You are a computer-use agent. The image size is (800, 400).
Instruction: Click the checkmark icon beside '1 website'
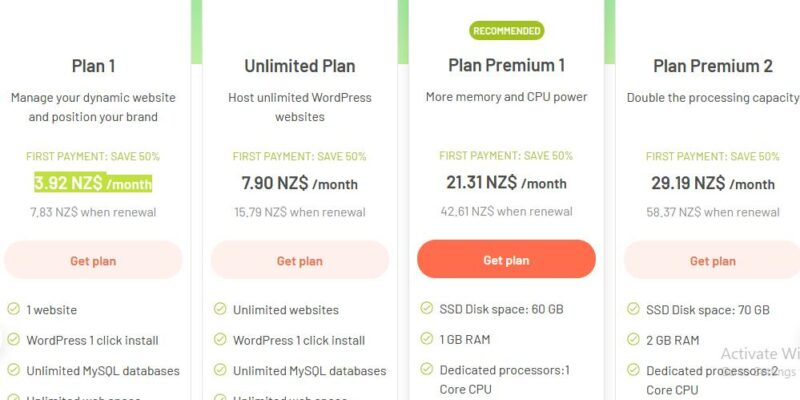(x=13, y=309)
